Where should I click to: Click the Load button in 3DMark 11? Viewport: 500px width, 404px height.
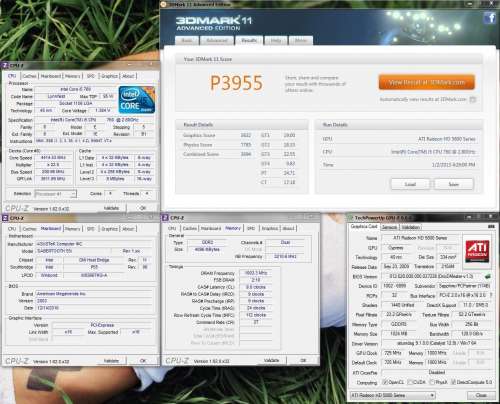(x=410, y=184)
